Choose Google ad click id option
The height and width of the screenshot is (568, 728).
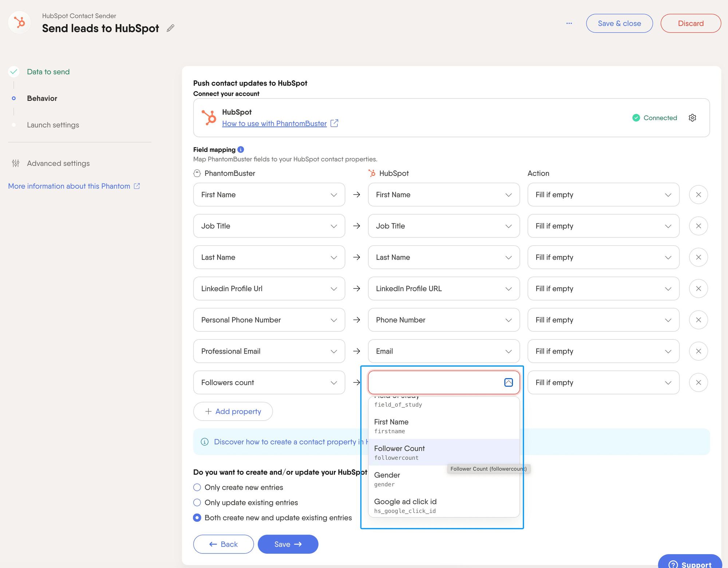444,505
